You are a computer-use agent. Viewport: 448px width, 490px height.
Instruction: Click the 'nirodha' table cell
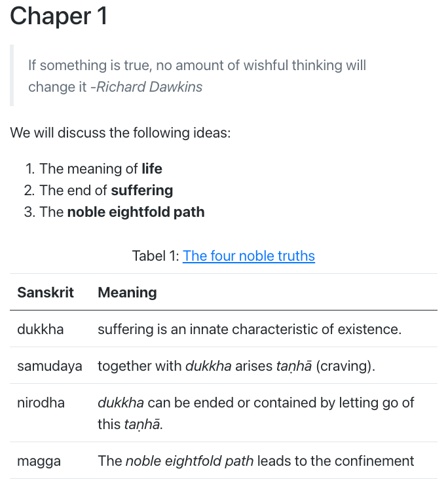41,403
